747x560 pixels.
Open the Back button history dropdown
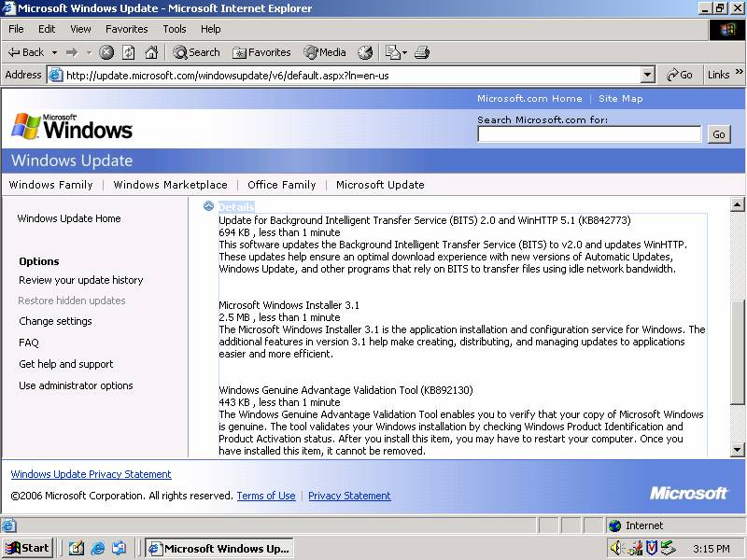click(54, 52)
